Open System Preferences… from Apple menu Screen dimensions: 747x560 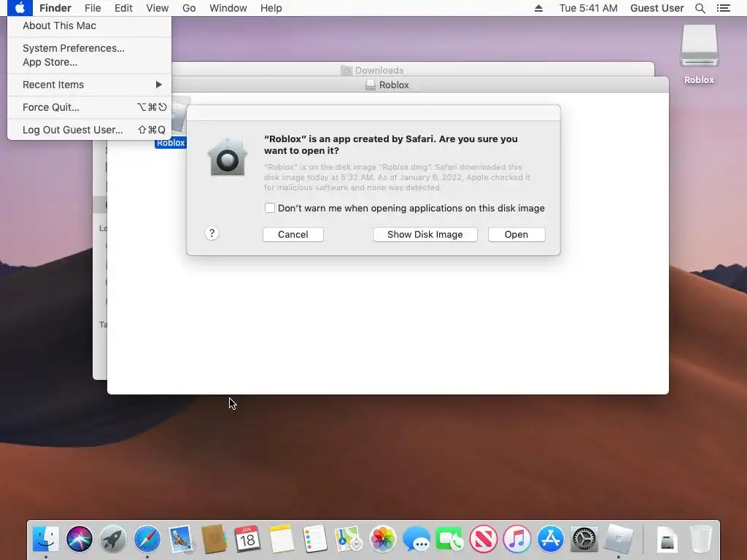coord(89,48)
